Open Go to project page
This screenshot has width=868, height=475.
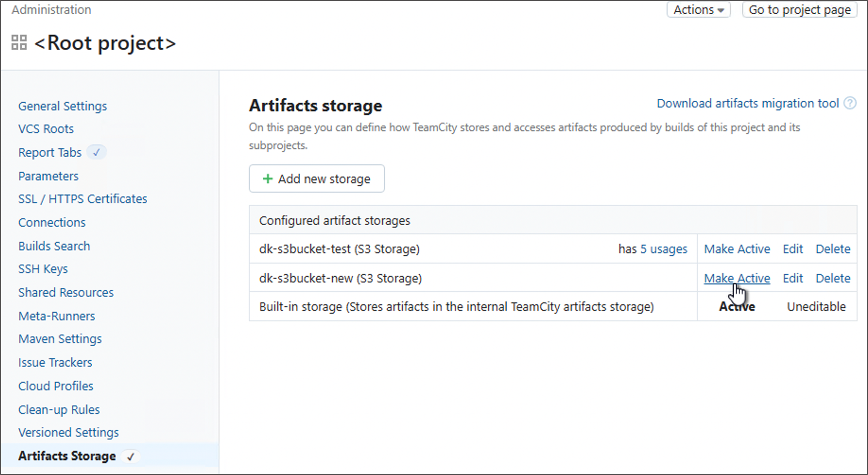pyautogui.click(x=799, y=9)
